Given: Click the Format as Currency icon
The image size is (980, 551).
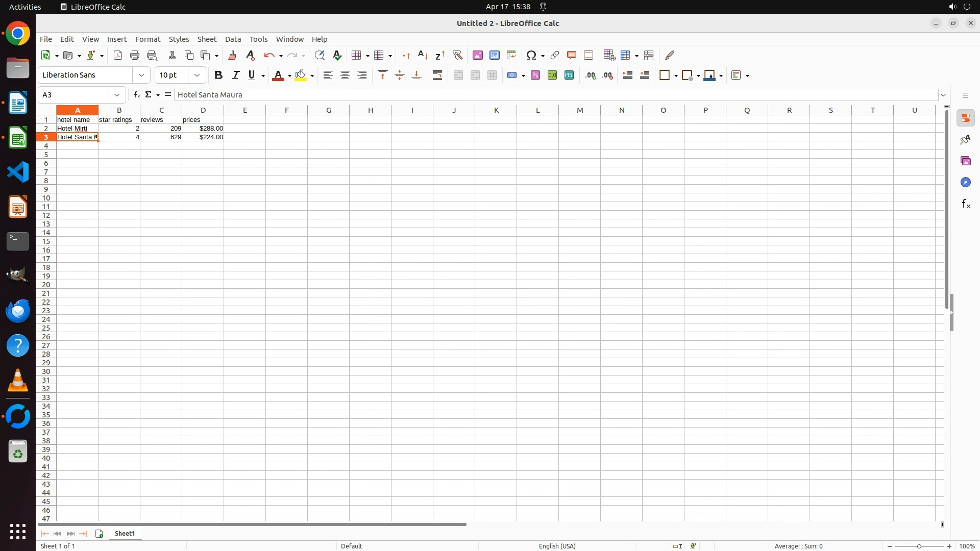Looking at the screenshot, I should pos(512,76).
